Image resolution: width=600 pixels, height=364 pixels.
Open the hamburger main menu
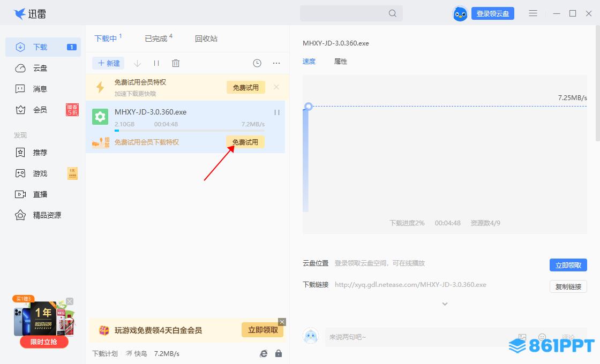click(x=533, y=13)
